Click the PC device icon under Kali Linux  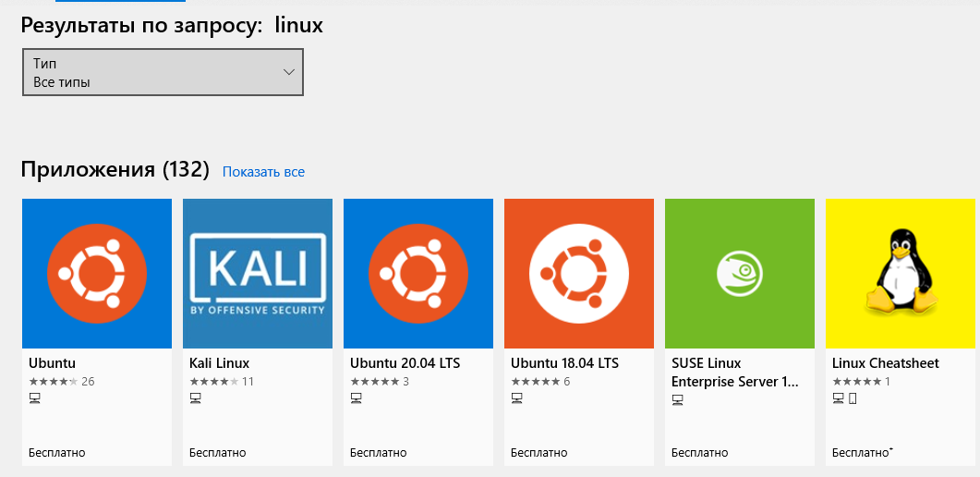point(195,398)
